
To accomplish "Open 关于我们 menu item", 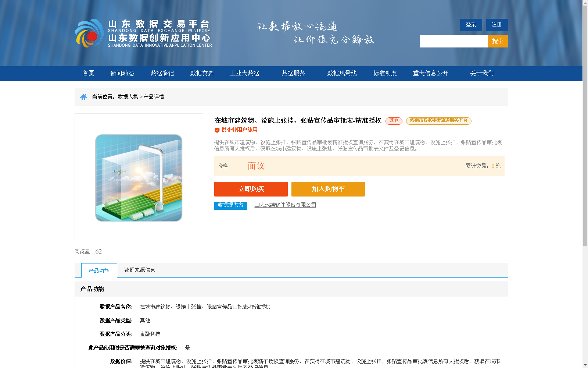I will point(482,73).
